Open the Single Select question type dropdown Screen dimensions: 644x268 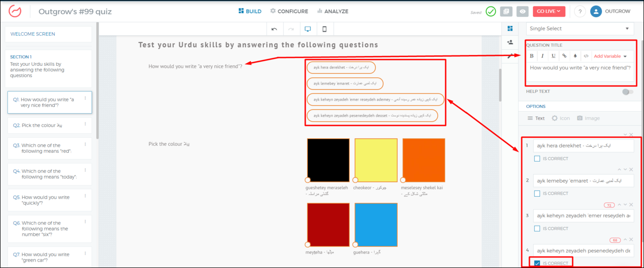point(580,29)
